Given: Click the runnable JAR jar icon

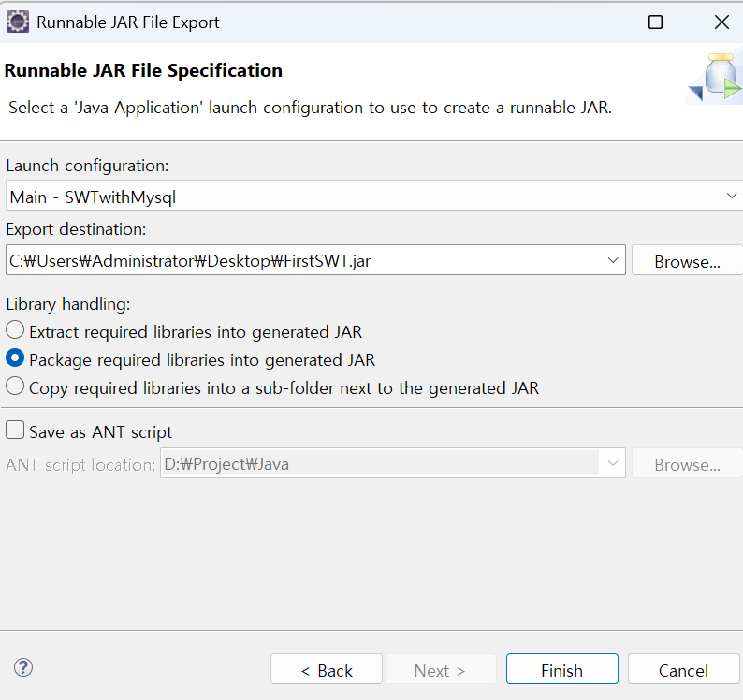Looking at the screenshot, I should click(x=715, y=78).
